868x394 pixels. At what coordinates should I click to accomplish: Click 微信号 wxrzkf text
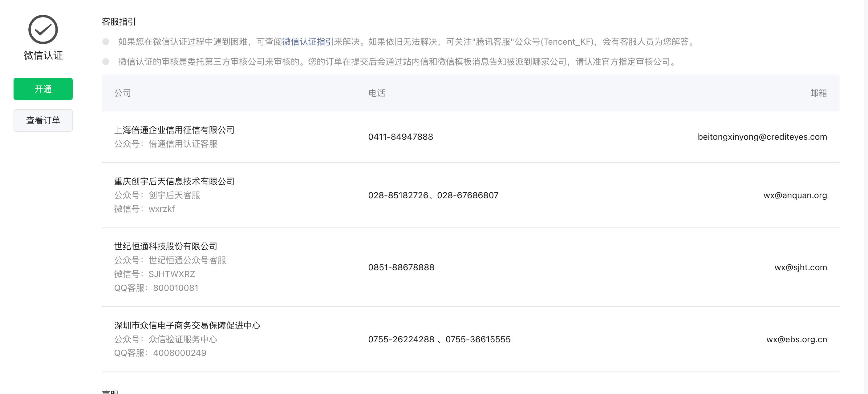pos(144,209)
